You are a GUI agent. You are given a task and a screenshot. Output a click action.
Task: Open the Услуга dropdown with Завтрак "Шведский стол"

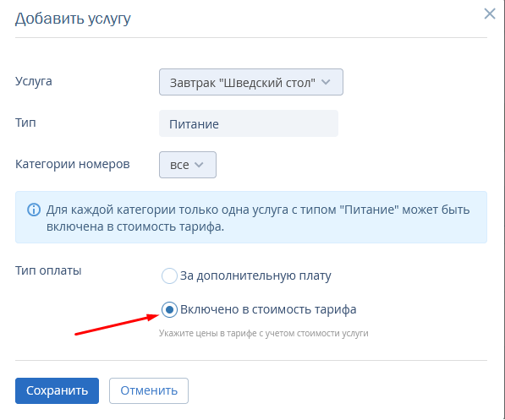pyautogui.click(x=251, y=82)
